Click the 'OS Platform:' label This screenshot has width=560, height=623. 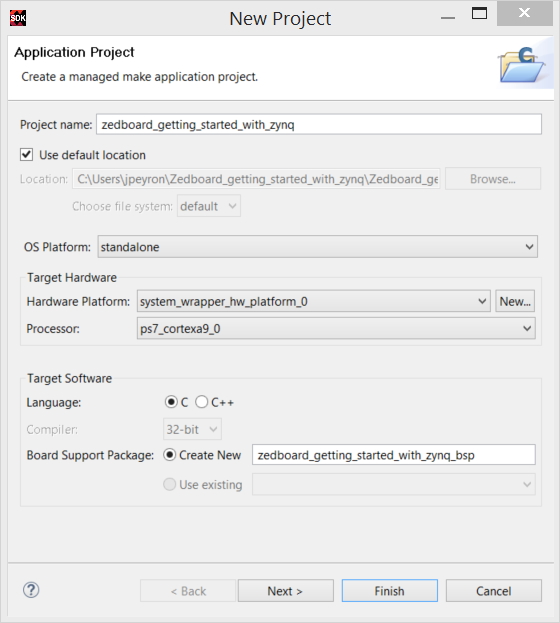(58, 247)
